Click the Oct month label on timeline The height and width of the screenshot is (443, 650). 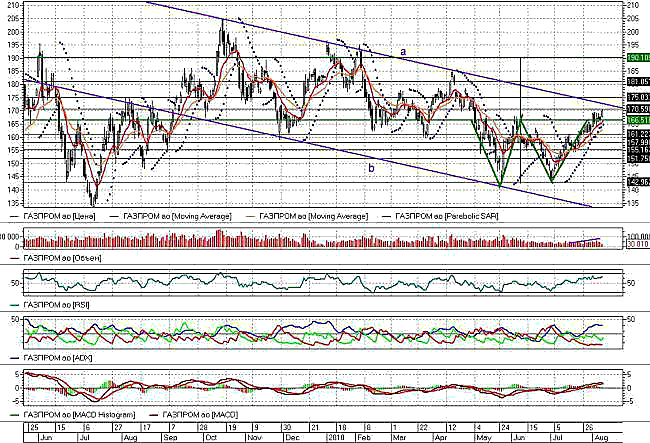coord(211,438)
